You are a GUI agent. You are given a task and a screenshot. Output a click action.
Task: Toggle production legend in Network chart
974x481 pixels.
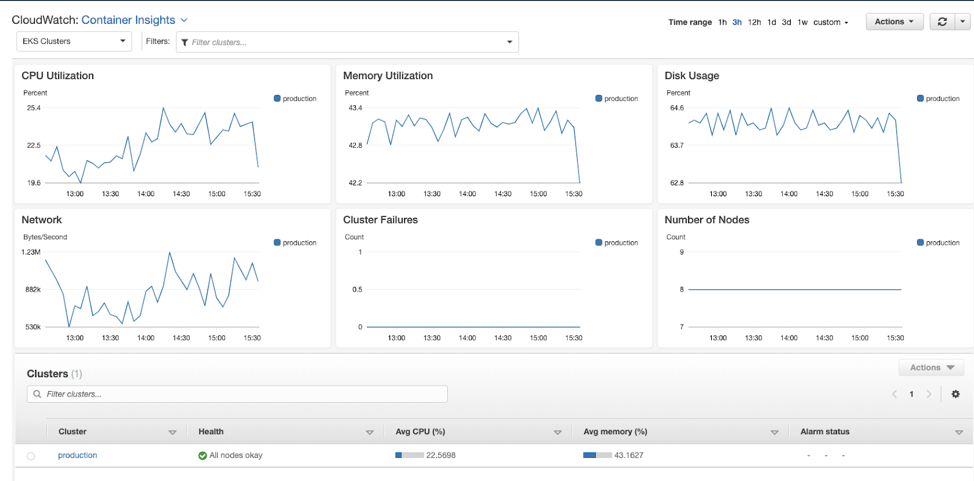(295, 242)
